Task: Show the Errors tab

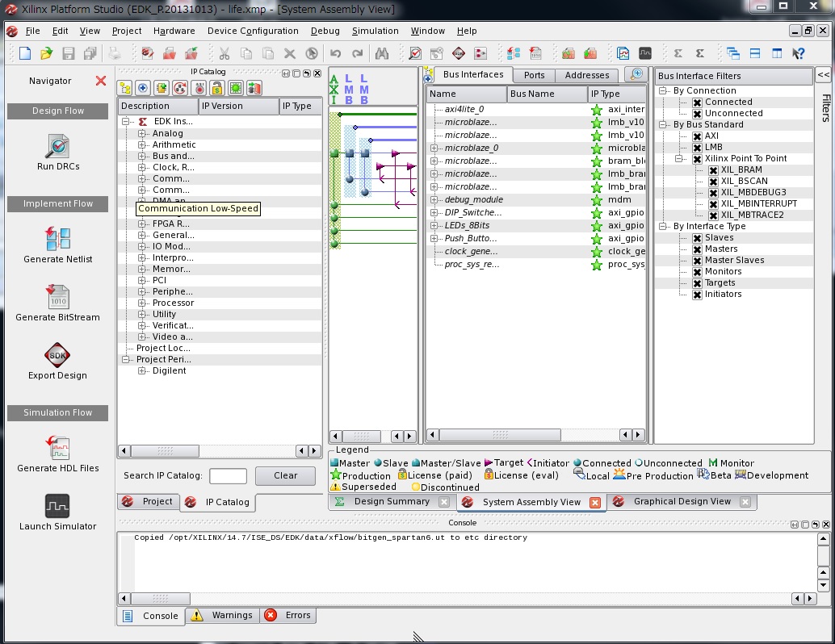Action: click(x=289, y=615)
